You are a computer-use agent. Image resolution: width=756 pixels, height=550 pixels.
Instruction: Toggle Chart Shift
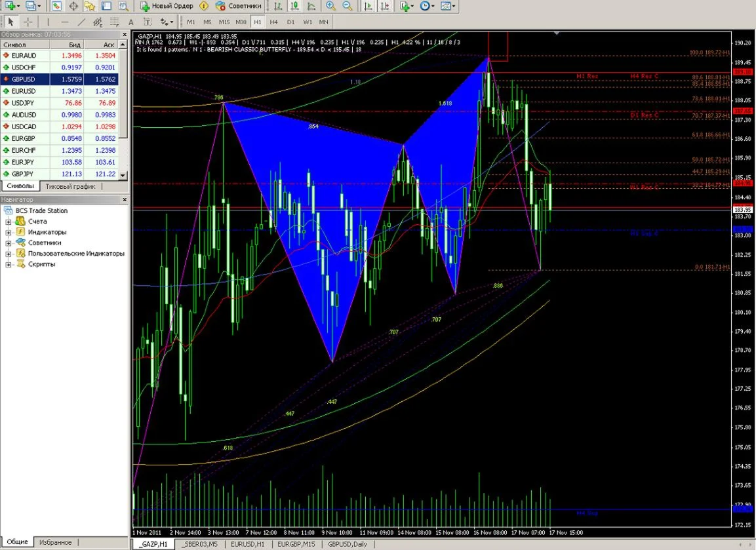[385, 6]
